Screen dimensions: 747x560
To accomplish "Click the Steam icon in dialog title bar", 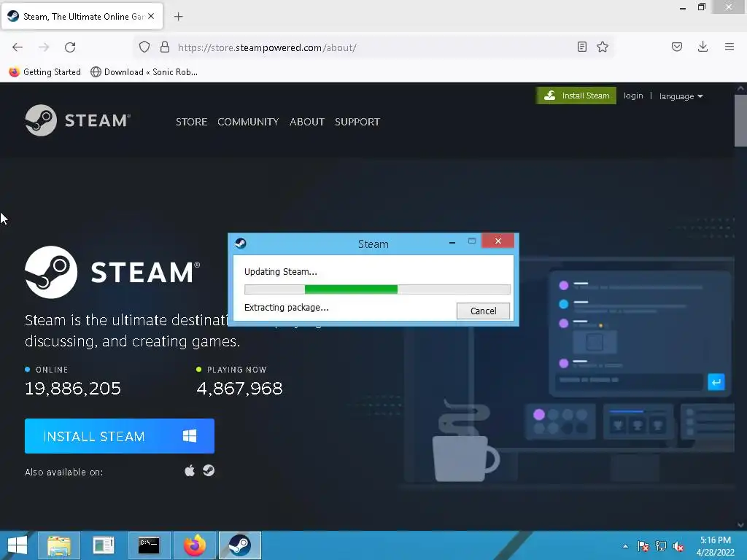I will click(x=241, y=244).
